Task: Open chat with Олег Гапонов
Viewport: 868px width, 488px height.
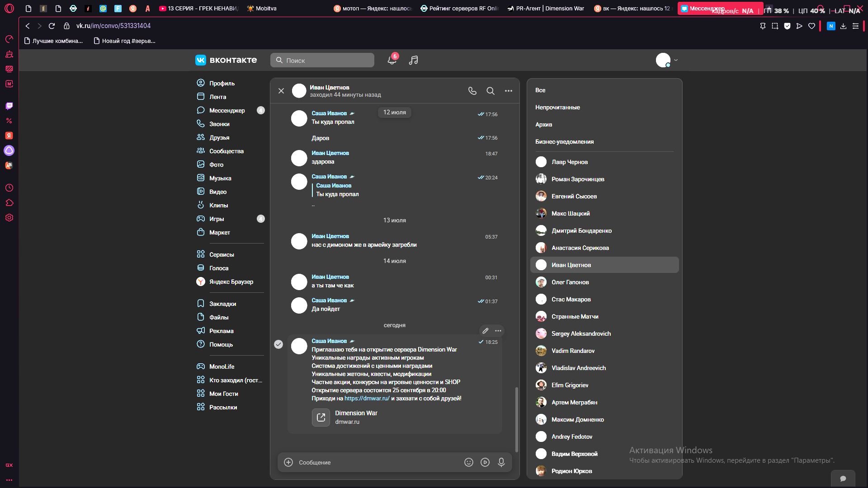Action: pyautogui.click(x=604, y=282)
